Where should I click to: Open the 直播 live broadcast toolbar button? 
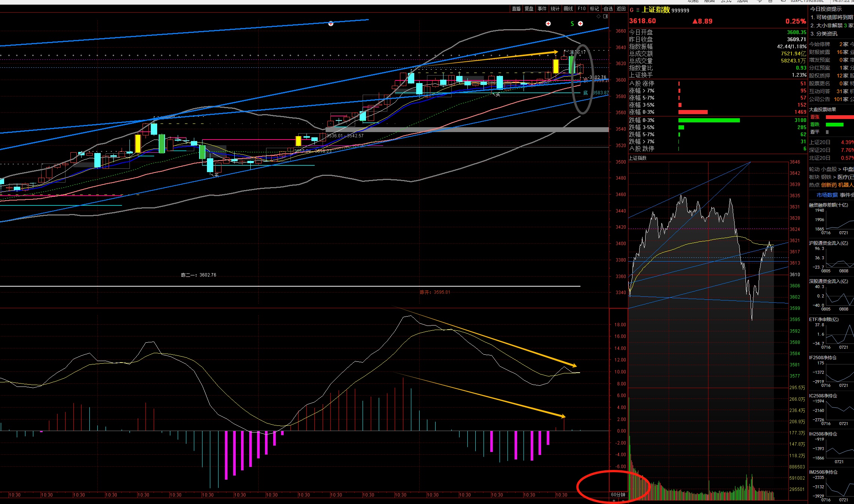(516, 9)
